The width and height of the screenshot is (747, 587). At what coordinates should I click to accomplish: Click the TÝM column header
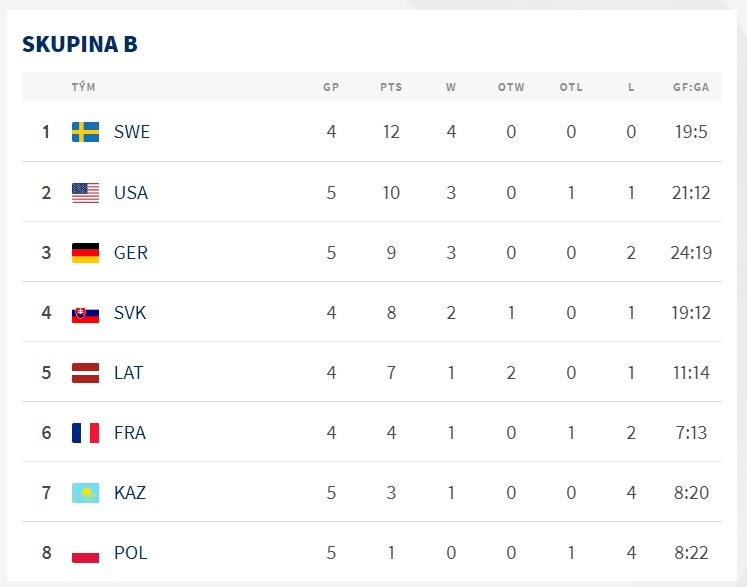coord(83,87)
